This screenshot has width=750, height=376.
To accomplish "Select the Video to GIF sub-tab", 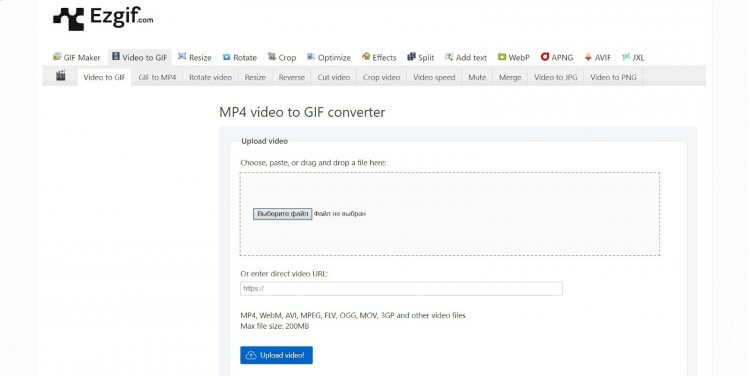I will click(x=104, y=77).
